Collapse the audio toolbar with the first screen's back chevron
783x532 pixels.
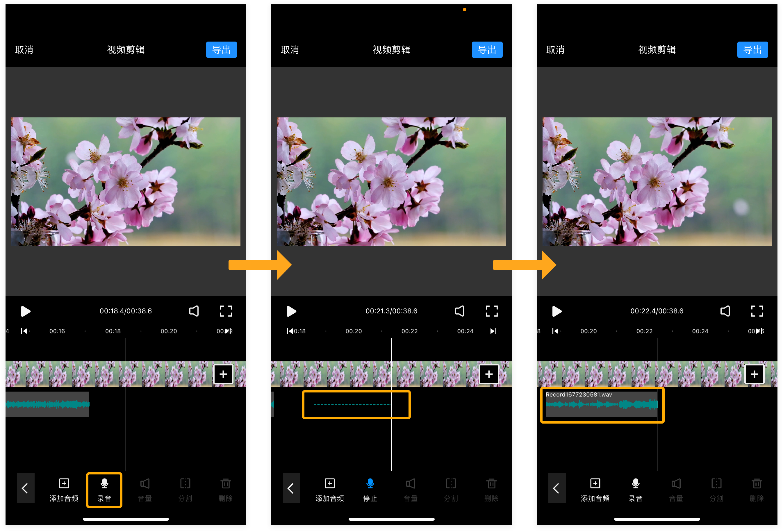click(x=26, y=488)
